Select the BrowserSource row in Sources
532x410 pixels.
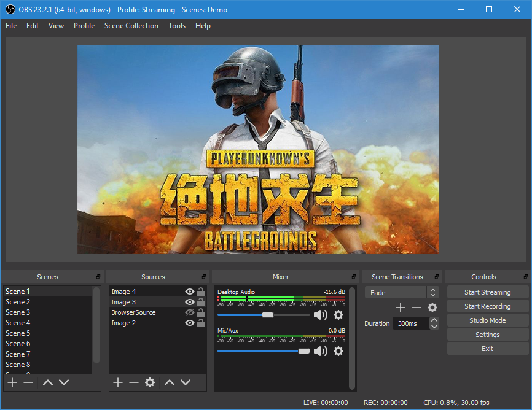point(158,312)
